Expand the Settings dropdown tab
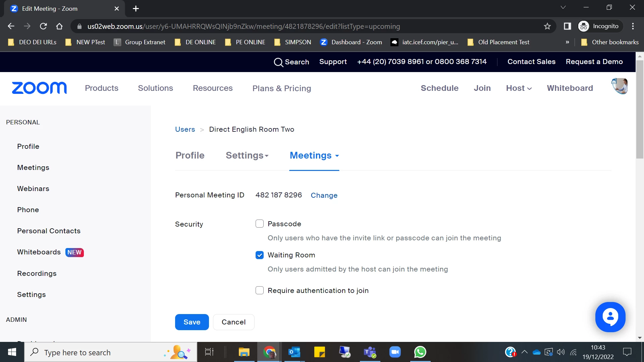 click(x=247, y=156)
